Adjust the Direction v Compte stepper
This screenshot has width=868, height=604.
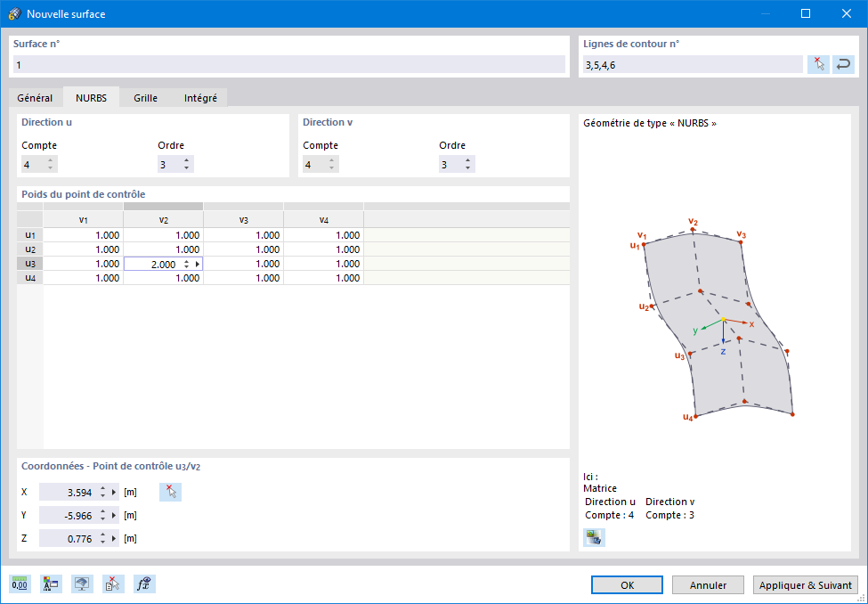(x=331, y=165)
